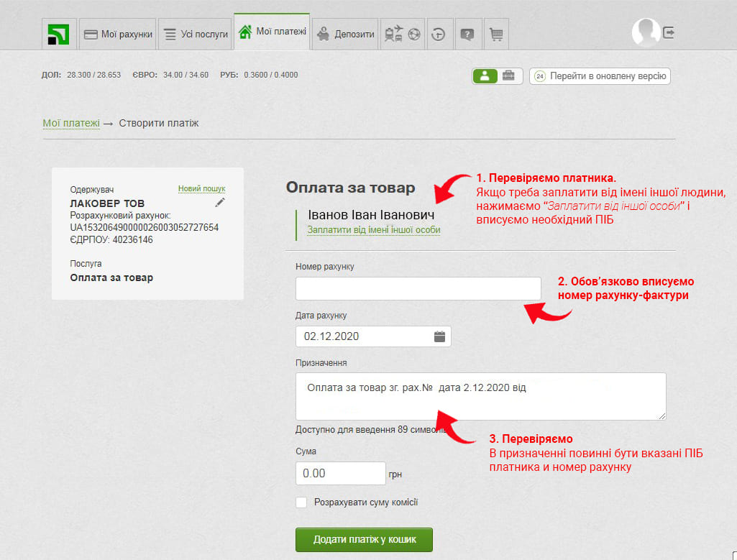The width and height of the screenshot is (737, 560).
Task: Open the calendar date picker icon
Action: (439, 336)
